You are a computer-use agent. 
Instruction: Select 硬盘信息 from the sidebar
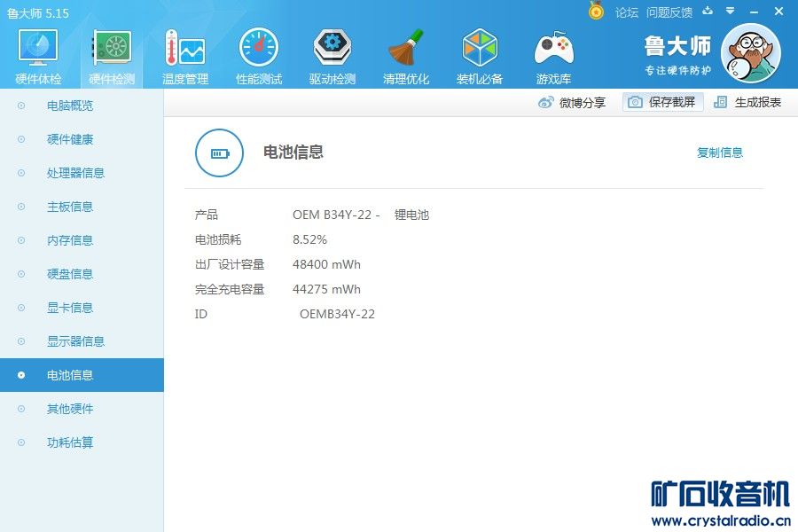[x=70, y=274]
